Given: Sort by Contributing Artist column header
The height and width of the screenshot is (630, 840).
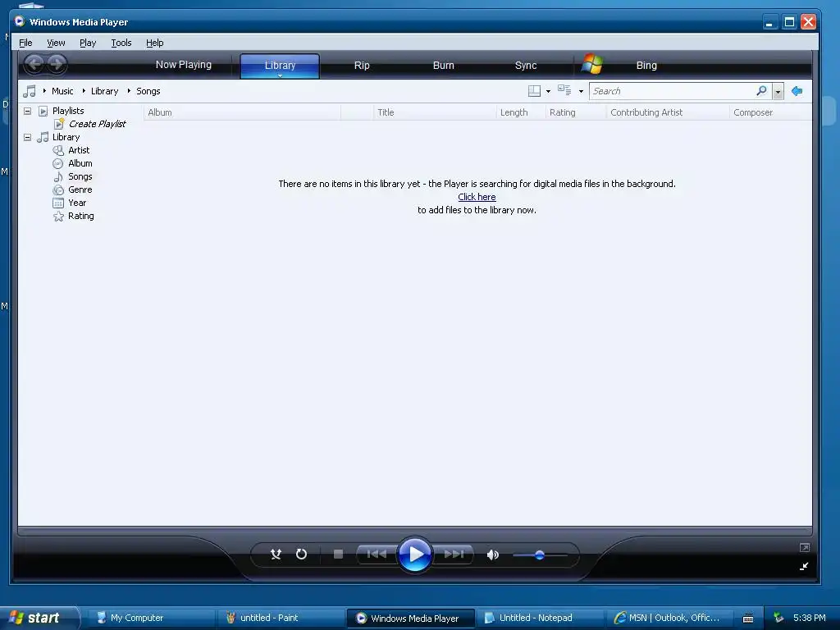Looking at the screenshot, I should (668, 112).
